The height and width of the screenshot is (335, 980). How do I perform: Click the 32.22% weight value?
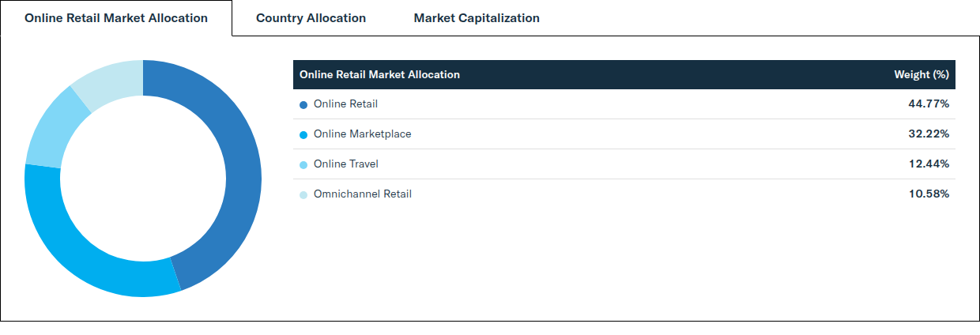click(929, 134)
